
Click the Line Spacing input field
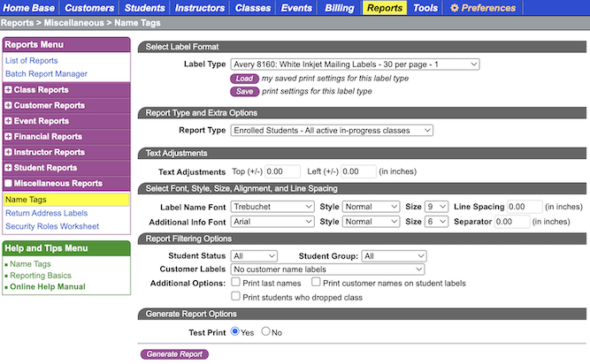coord(525,207)
